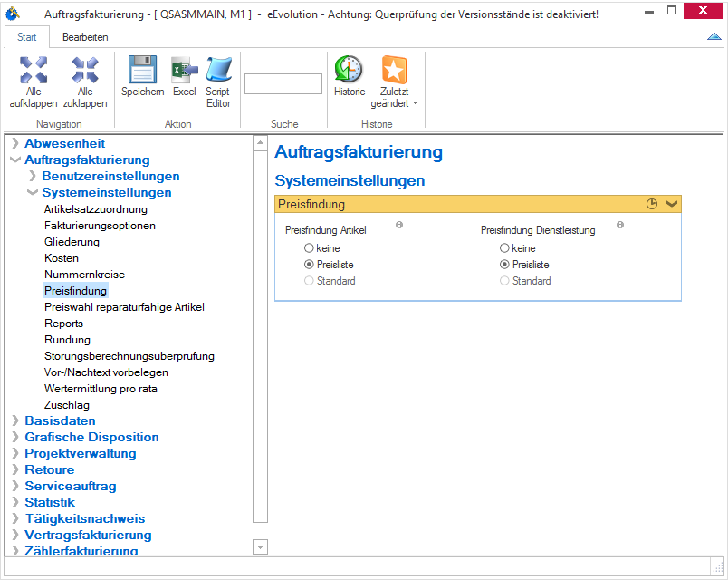This screenshot has width=728, height=580.
Task: Open the Script-Editor icon
Action: [219, 70]
